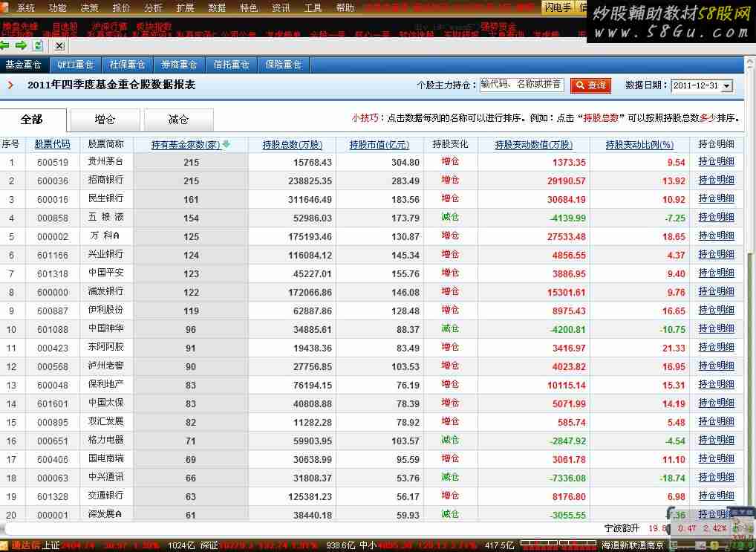756x552 pixels.
Task: Click the red chevron before the report title
Action: [10, 85]
